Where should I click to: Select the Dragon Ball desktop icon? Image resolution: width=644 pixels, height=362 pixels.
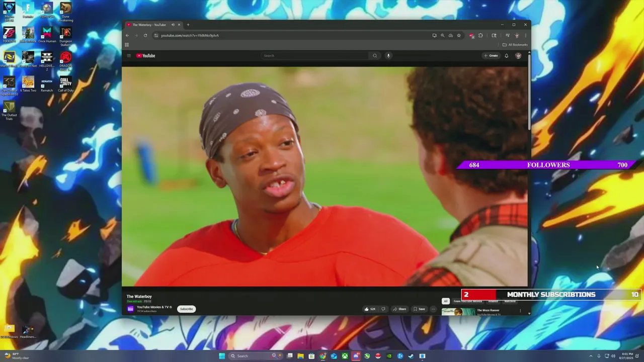pos(65,61)
